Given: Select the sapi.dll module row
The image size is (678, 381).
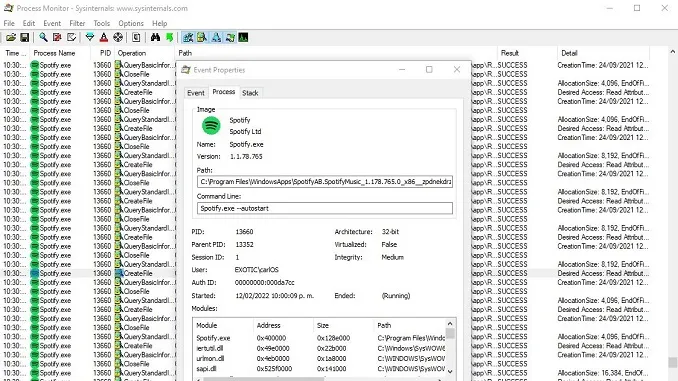Looking at the screenshot, I should click(x=319, y=368).
